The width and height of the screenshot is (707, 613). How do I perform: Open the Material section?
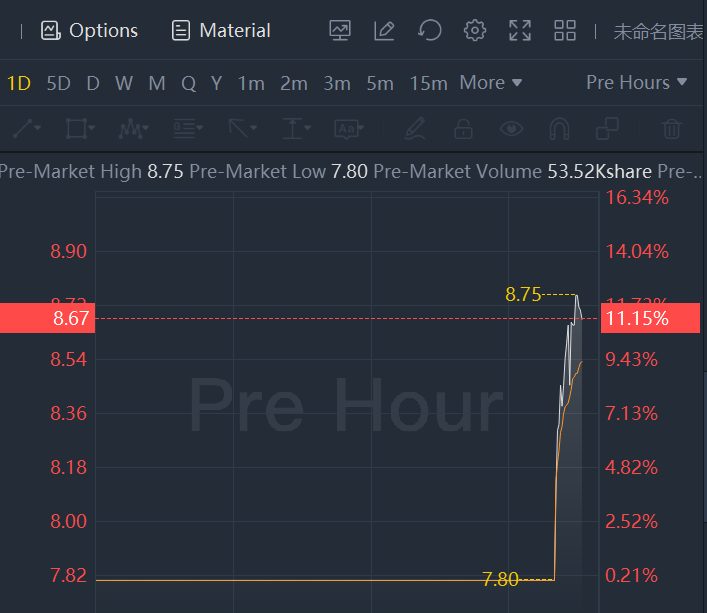tap(221, 31)
